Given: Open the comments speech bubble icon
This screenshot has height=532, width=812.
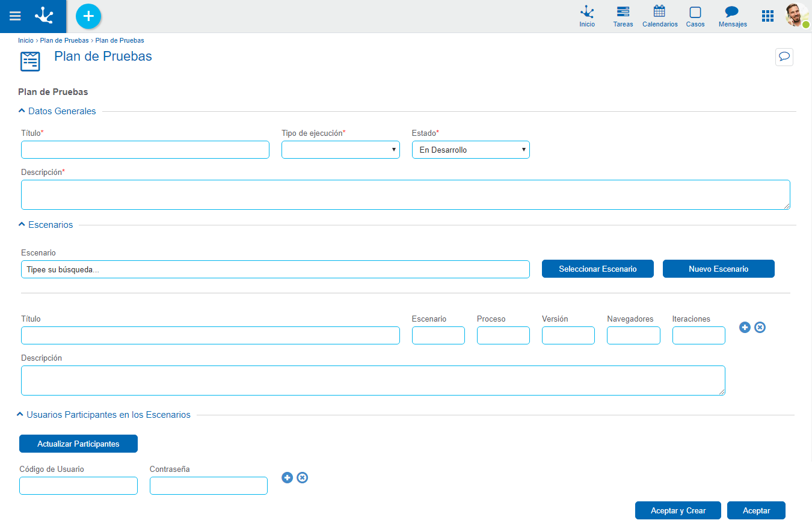Looking at the screenshot, I should coord(784,57).
